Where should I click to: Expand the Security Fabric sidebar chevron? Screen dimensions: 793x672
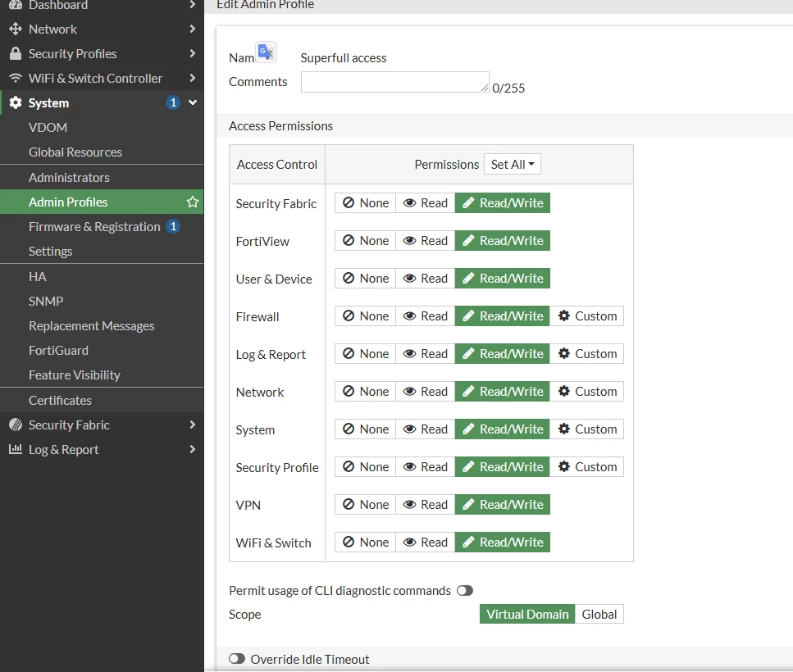(x=192, y=425)
